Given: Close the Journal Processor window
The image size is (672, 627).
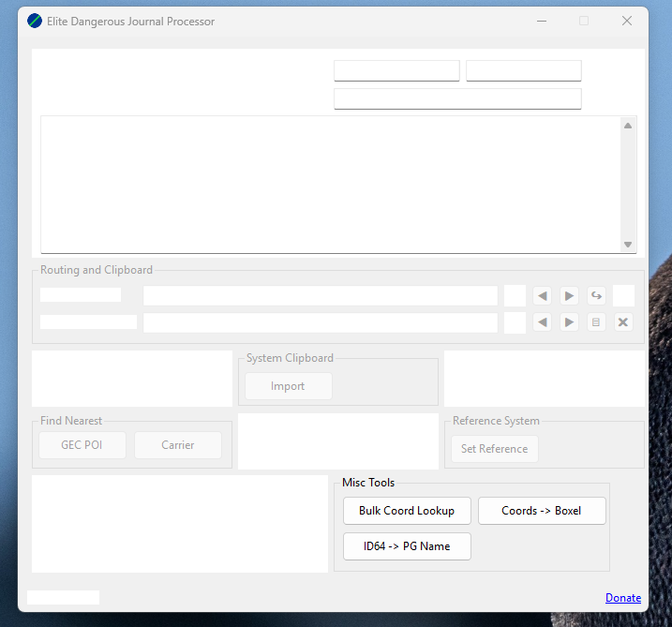Looking at the screenshot, I should point(627,21).
